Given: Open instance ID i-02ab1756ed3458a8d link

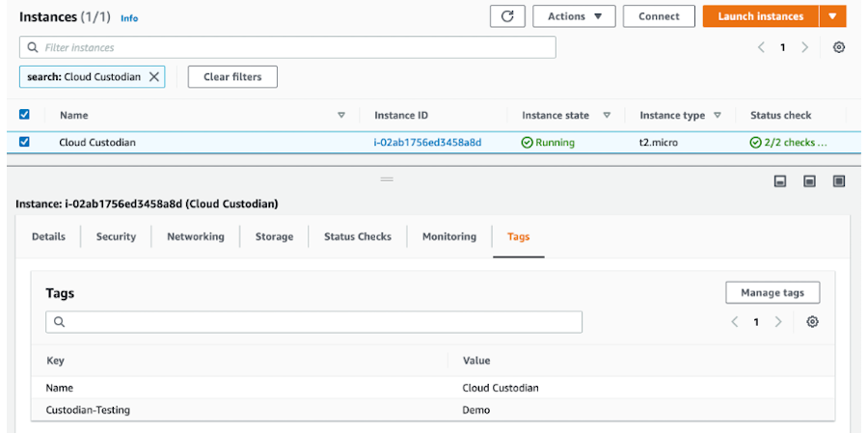Looking at the screenshot, I should point(427,143).
